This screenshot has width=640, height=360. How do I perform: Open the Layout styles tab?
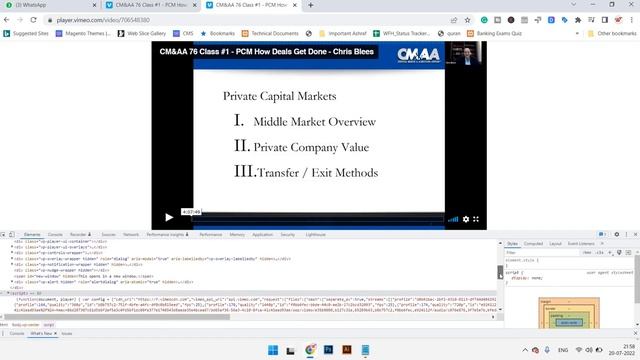[555, 244]
